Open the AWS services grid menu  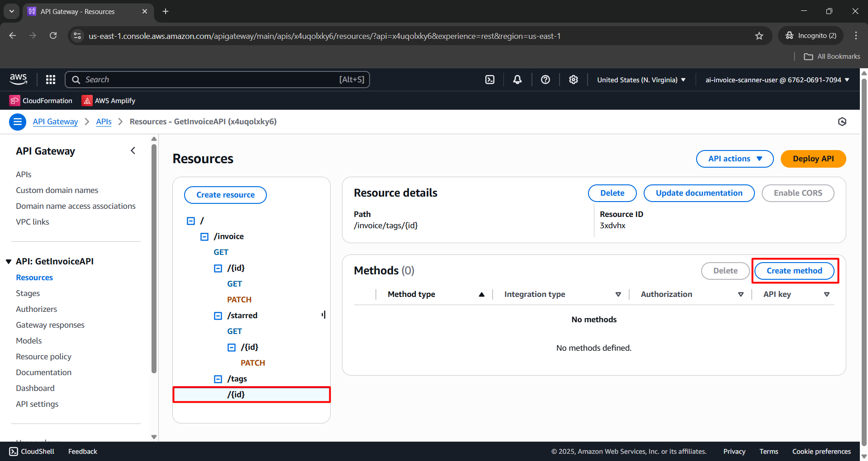coord(51,80)
